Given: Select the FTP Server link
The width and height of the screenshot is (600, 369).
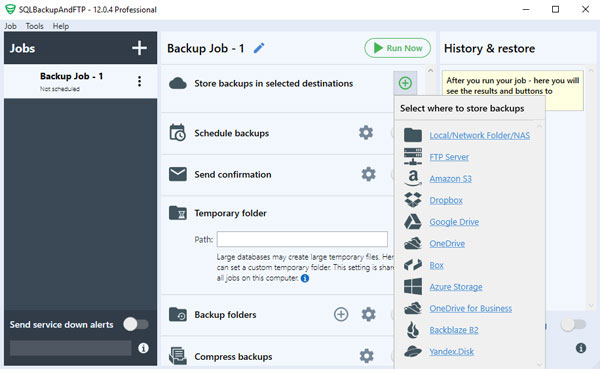Looking at the screenshot, I should click(x=449, y=157).
